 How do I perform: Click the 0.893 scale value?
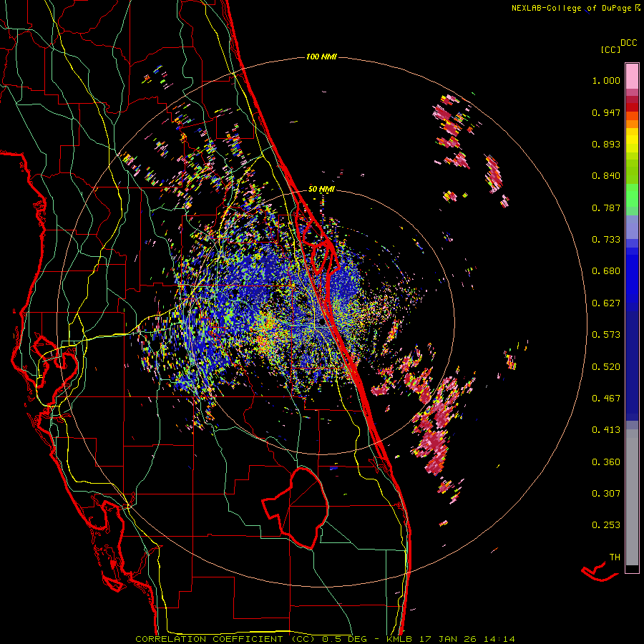click(x=606, y=144)
